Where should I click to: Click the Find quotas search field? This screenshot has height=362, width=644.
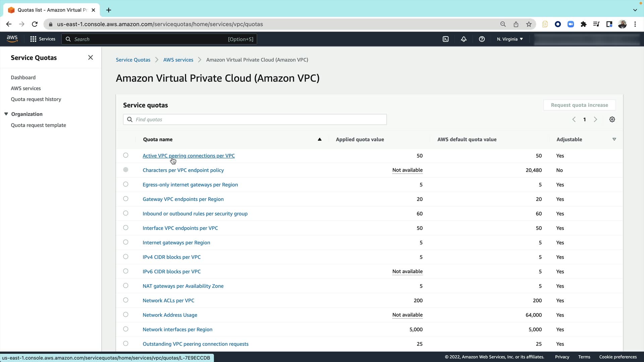click(x=255, y=120)
